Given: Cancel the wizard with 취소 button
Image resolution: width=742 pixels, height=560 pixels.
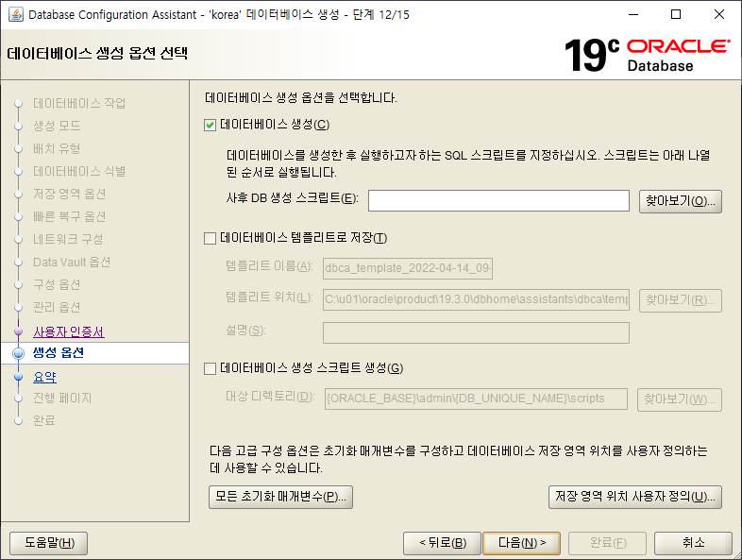Looking at the screenshot, I should pos(693,543).
